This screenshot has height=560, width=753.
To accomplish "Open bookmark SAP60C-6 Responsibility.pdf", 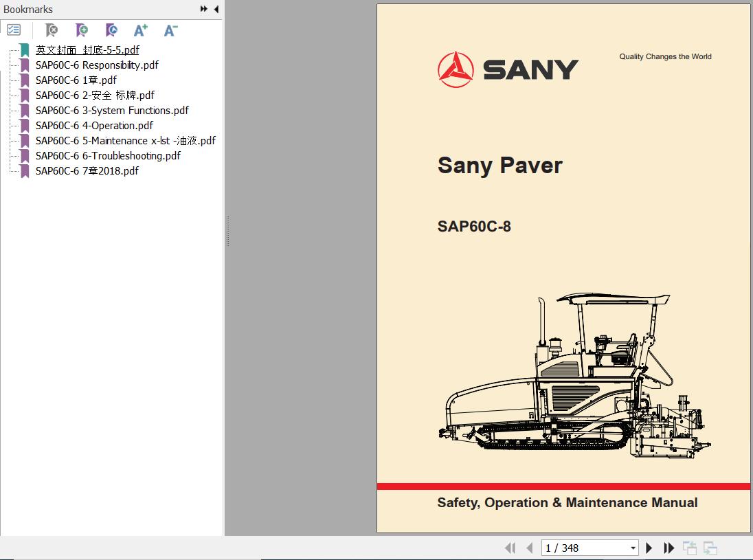I will pyautogui.click(x=97, y=65).
